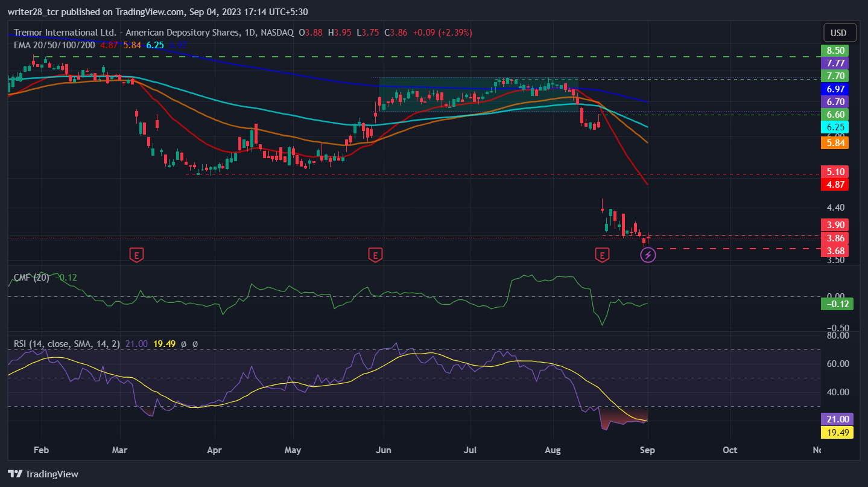868x487 pixels.
Task: Click the March earnings 'E' marker
Action: tap(137, 255)
